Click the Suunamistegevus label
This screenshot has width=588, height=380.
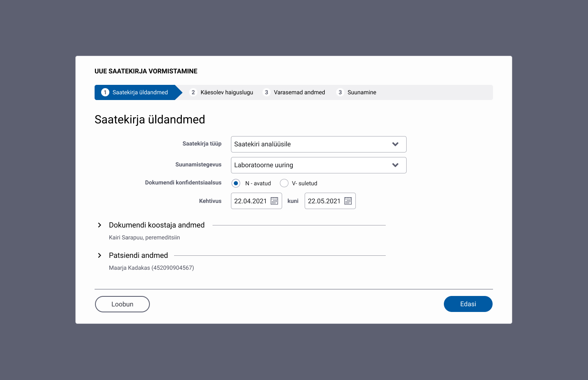tap(198, 164)
